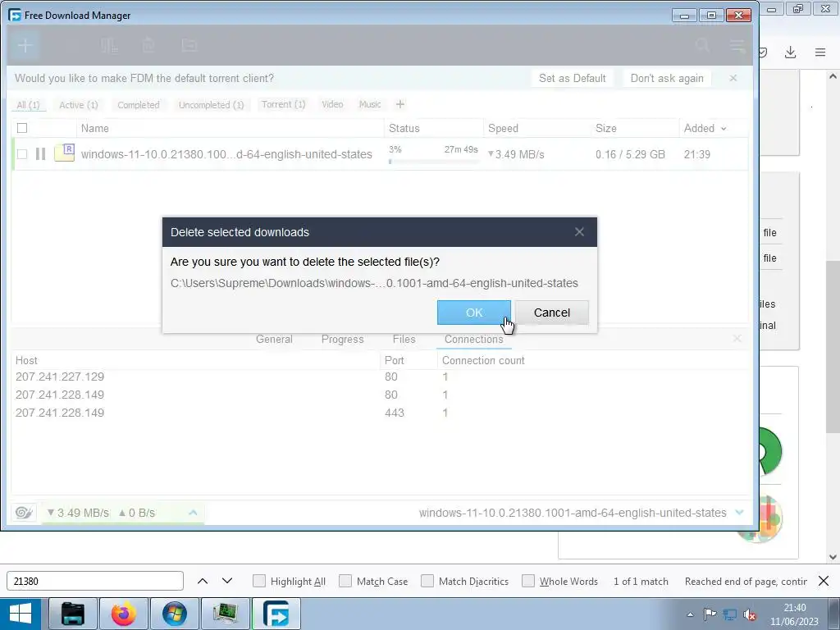Open the FDM search magnifier icon
840x630 pixels.
(702, 46)
